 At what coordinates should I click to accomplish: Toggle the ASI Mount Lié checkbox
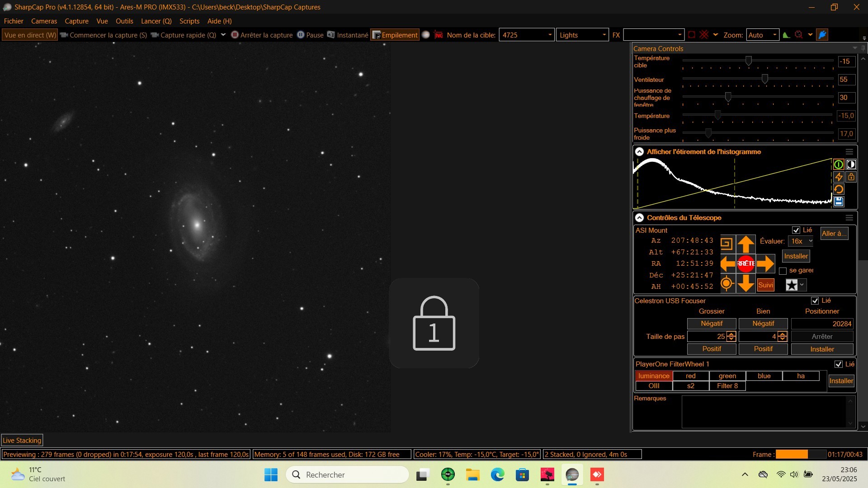point(796,230)
